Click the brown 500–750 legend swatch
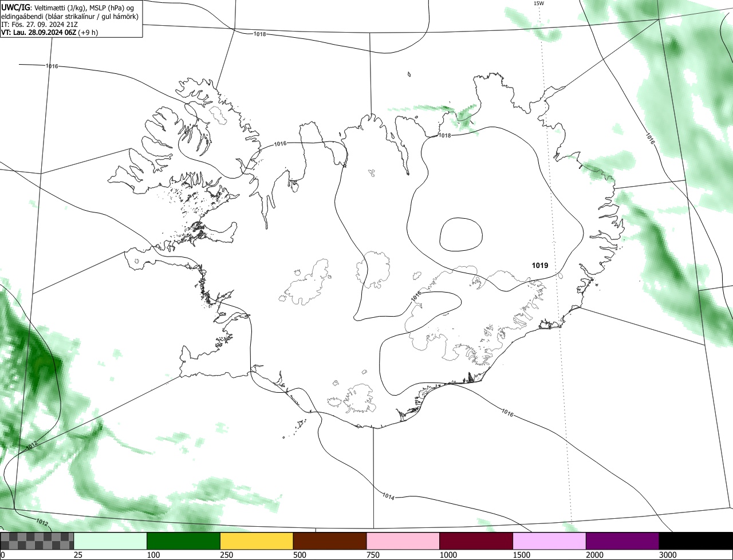 (x=330, y=541)
